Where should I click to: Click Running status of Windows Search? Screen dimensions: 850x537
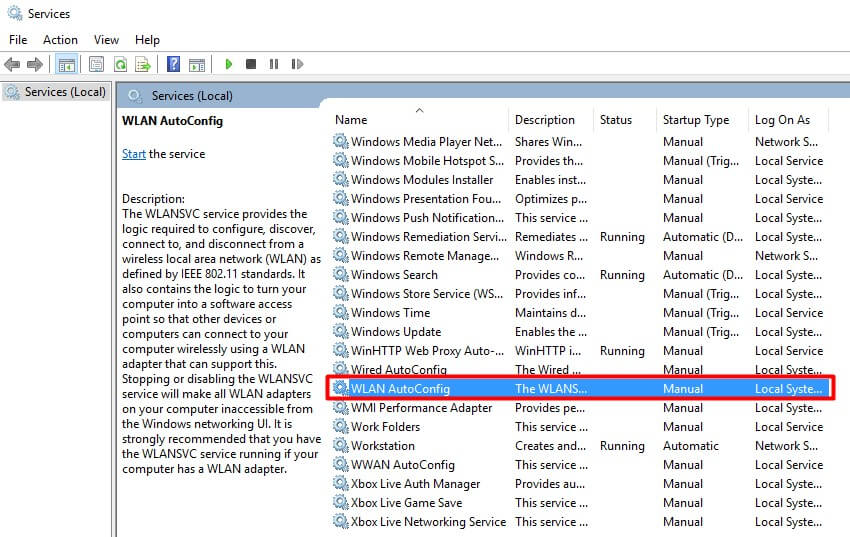622,275
